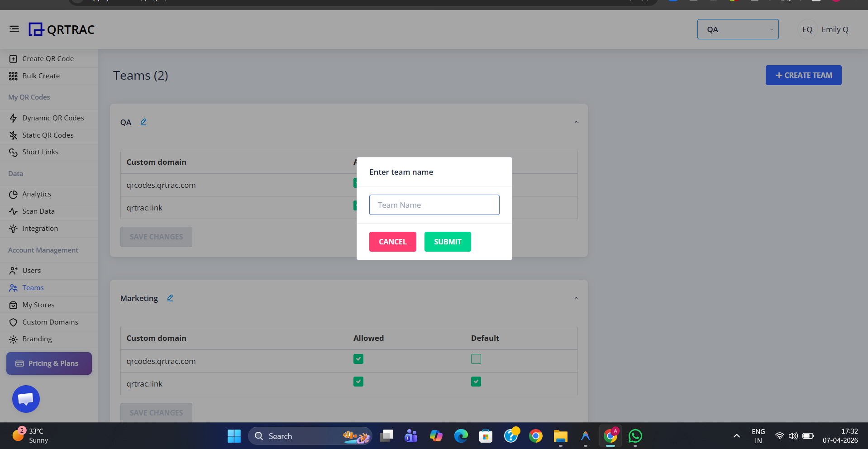This screenshot has height=449, width=868.
Task: Submit the new team name
Action: tap(447, 241)
